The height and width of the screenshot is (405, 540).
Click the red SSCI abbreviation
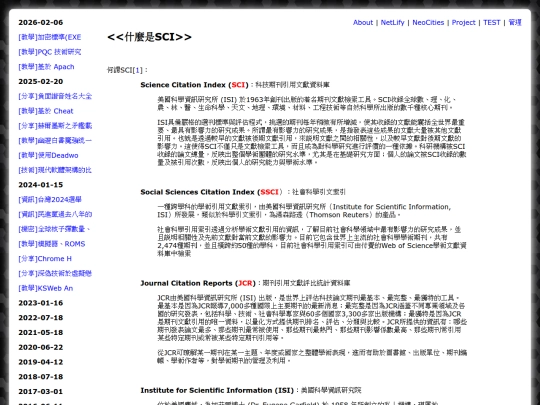(x=269, y=192)
